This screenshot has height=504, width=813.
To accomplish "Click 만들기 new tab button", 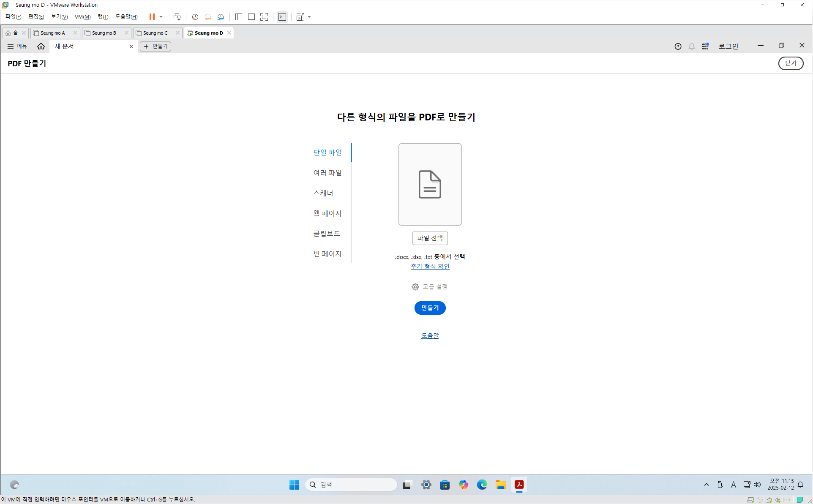I will point(156,46).
